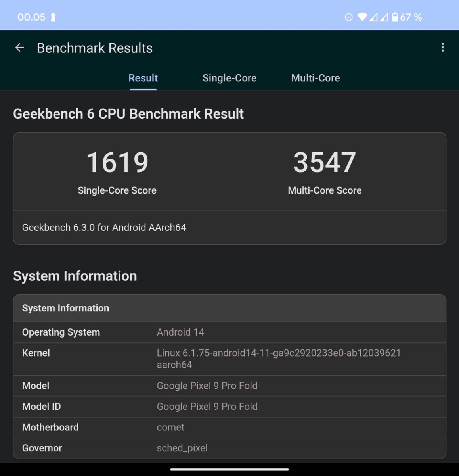The height and width of the screenshot is (476, 459).
Task: Tap the first cellular signal icon
Action: 373,17
